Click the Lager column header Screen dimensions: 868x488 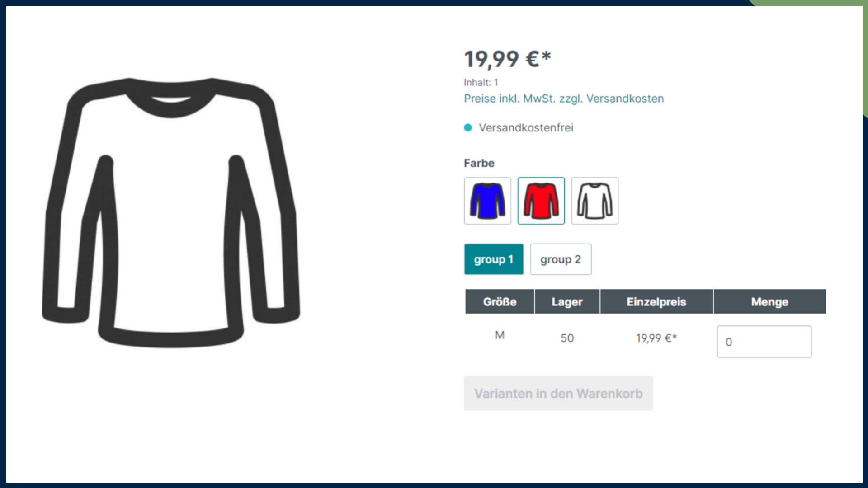(567, 301)
